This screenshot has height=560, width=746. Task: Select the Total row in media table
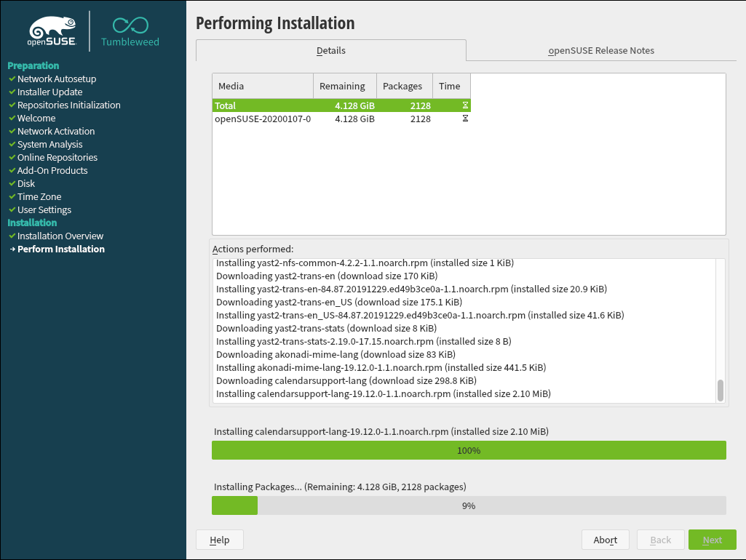[x=262, y=105]
